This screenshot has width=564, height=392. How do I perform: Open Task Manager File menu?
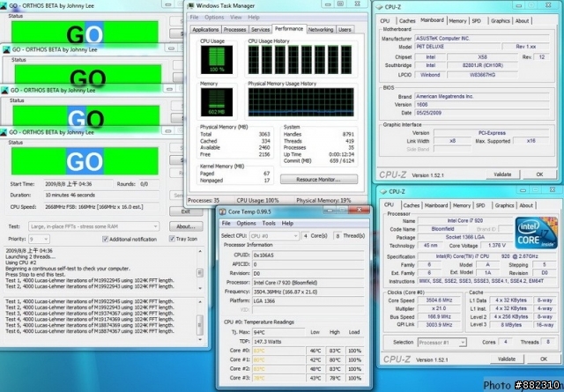tap(194, 18)
